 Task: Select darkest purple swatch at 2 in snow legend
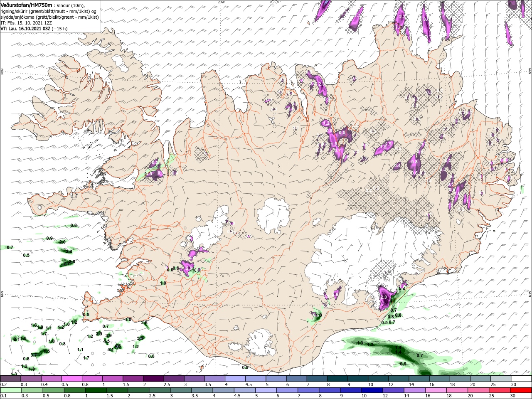(153, 378)
